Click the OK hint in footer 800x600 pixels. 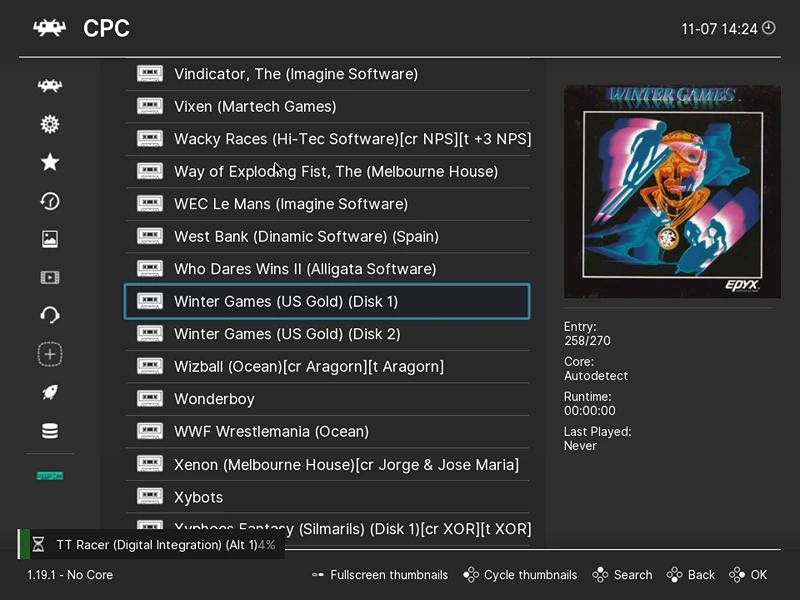748,575
